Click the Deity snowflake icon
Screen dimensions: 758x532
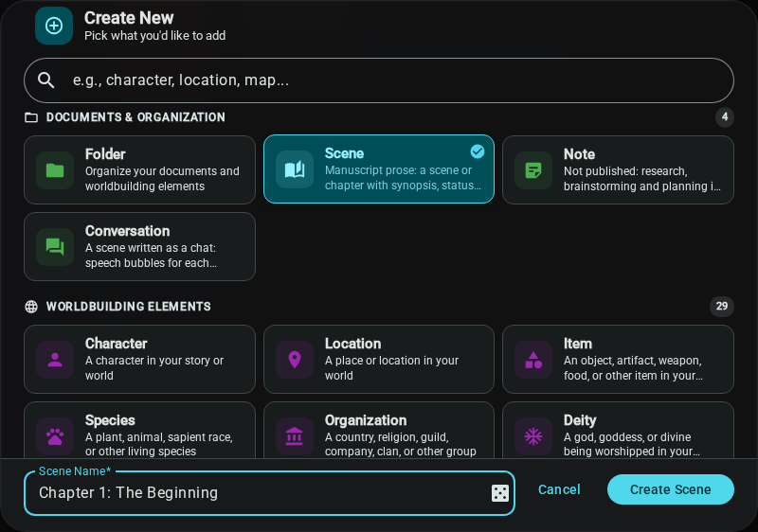(x=533, y=436)
